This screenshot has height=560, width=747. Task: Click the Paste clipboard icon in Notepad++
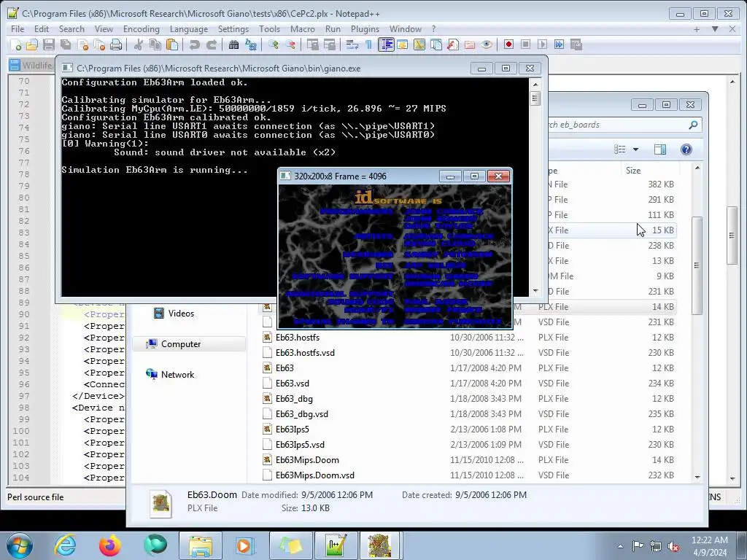pyautogui.click(x=172, y=44)
